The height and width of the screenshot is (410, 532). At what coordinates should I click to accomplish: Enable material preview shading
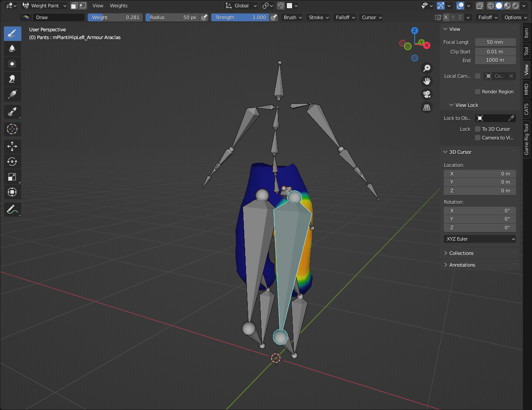click(507, 6)
